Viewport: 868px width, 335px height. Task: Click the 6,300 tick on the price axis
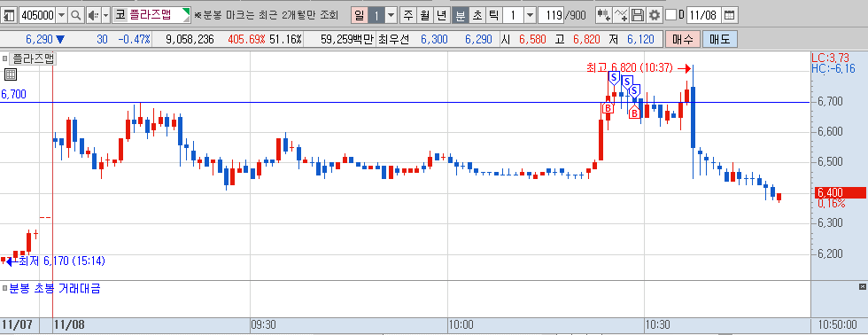pyautogui.click(x=831, y=222)
